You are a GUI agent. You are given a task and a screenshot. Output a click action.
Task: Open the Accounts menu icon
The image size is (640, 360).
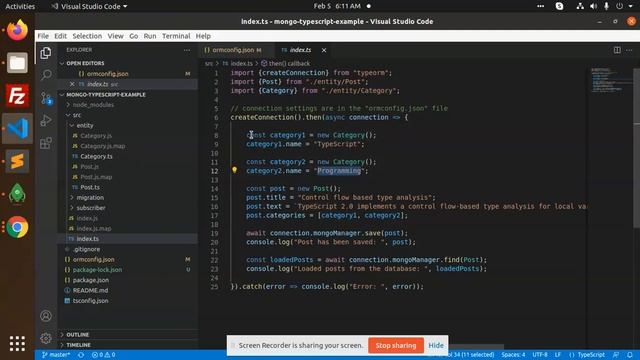tap(46, 316)
